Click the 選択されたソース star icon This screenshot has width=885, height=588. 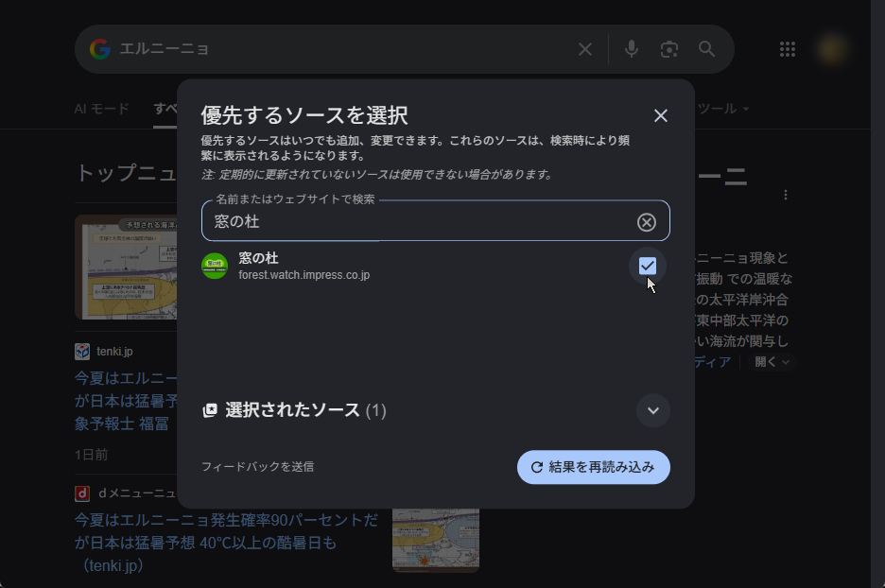pos(210,410)
